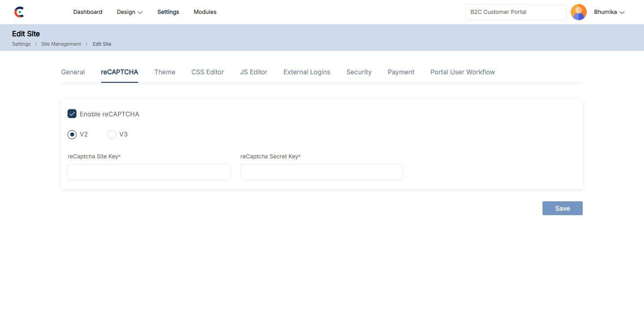Open the Bhumika user account dropdown
Image resolution: width=644 pixels, height=327 pixels.
[609, 12]
